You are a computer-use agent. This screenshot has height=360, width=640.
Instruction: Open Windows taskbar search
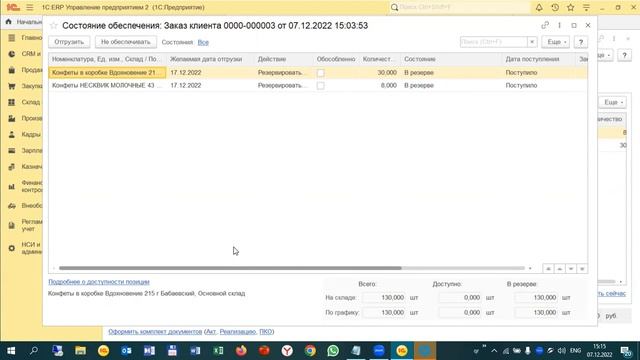[x=34, y=351]
